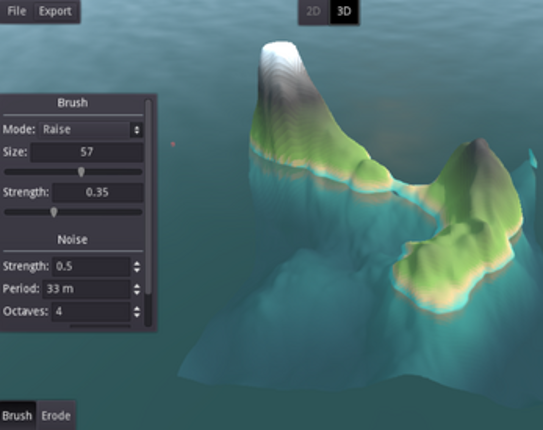Screen dimensions: 543x430
Task: Click the "Noise" section heading
Action: tap(72, 240)
